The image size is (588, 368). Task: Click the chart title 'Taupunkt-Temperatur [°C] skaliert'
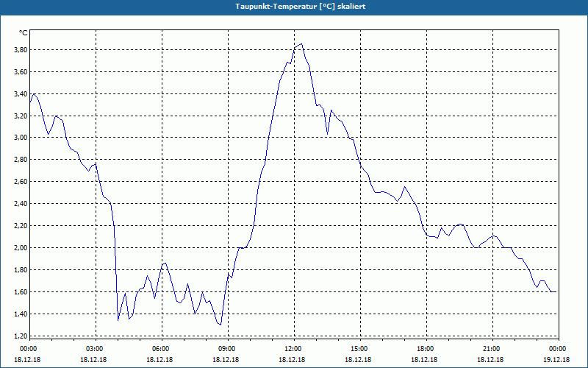tap(294, 6)
